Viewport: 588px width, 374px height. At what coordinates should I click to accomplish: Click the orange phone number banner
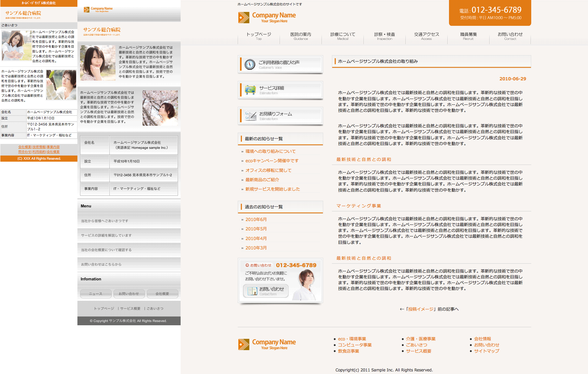pyautogui.click(x=490, y=13)
